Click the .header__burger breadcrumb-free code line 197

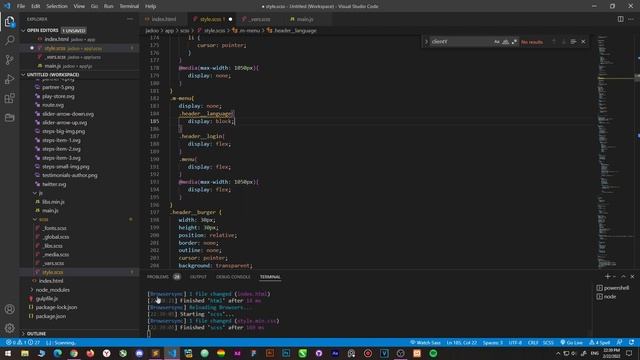point(197,212)
